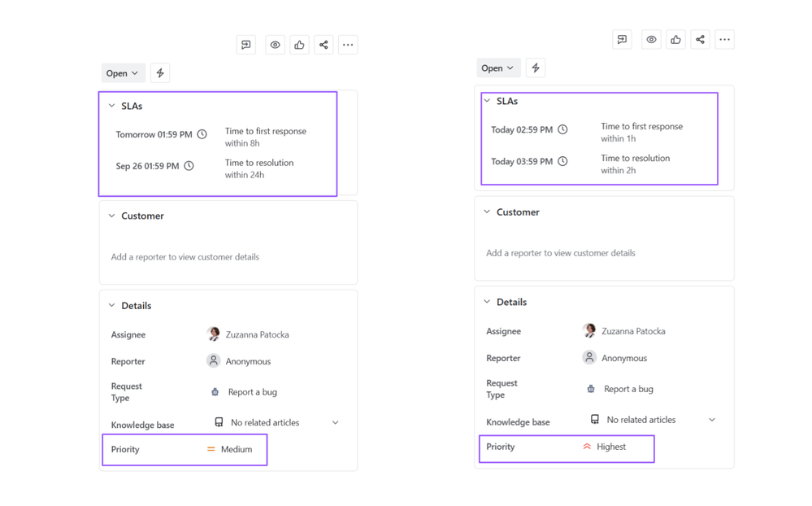Open the three-dots more menu in the right panel
The width and height of the screenshot is (812, 506).
pos(724,39)
